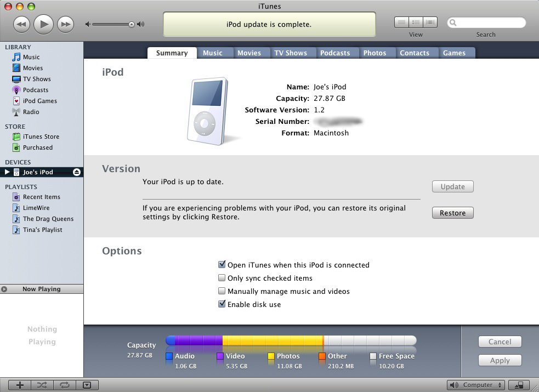The width and height of the screenshot is (539, 392).
Task: Toggle shuffle mode button
Action: [42, 385]
